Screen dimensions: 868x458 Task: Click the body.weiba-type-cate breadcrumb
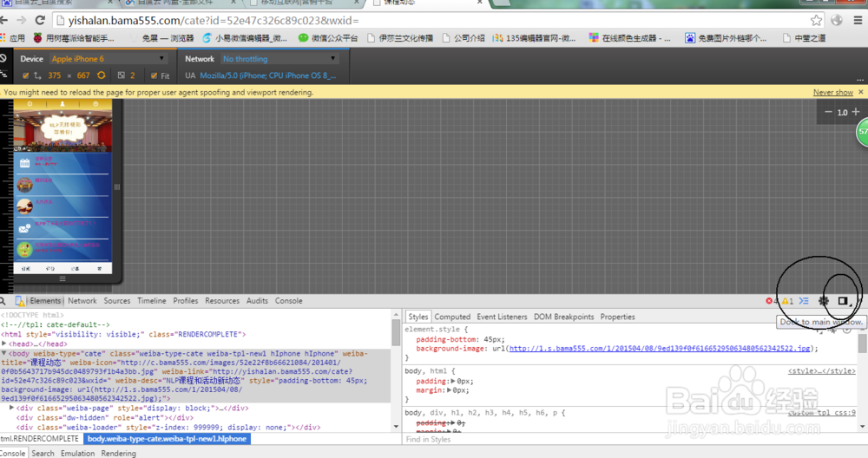(x=167, y=439)
